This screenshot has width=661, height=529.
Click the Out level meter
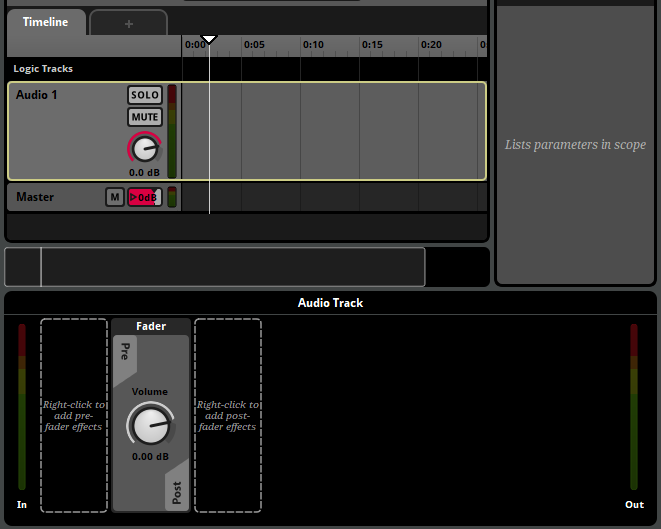(x=633, y=407)
